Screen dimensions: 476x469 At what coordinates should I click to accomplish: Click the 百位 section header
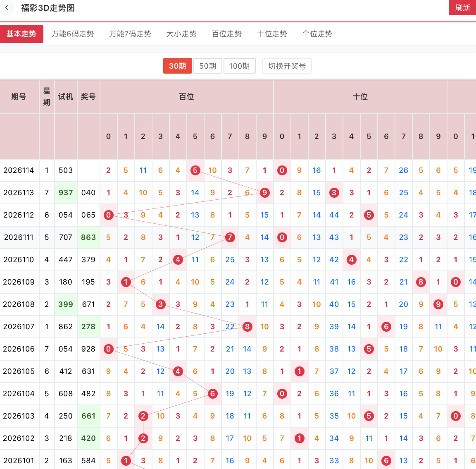click(186, 97)
